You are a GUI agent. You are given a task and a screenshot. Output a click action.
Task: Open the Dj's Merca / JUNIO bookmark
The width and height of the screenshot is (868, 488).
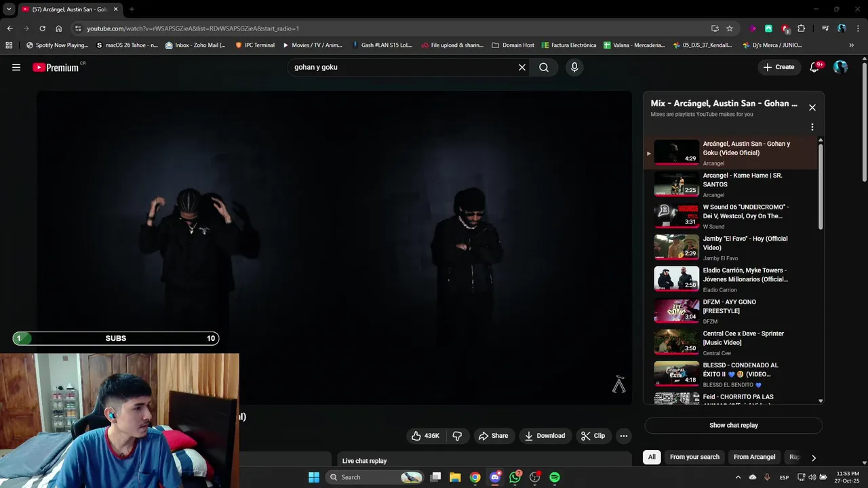point(772,45)
